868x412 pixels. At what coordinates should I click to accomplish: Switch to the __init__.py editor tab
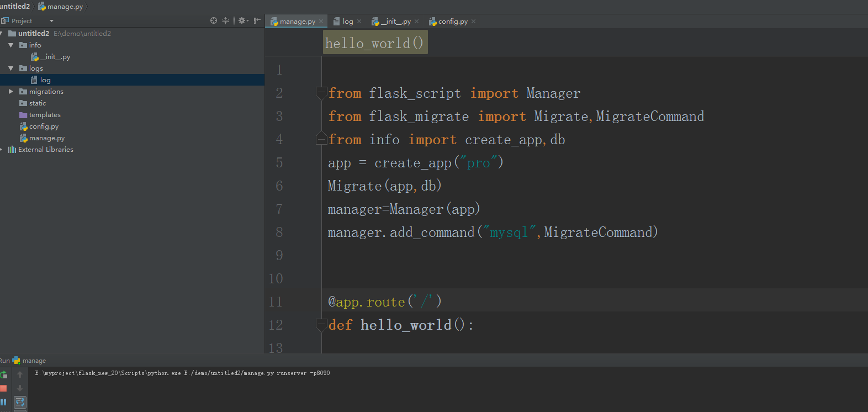pos(395,22)
